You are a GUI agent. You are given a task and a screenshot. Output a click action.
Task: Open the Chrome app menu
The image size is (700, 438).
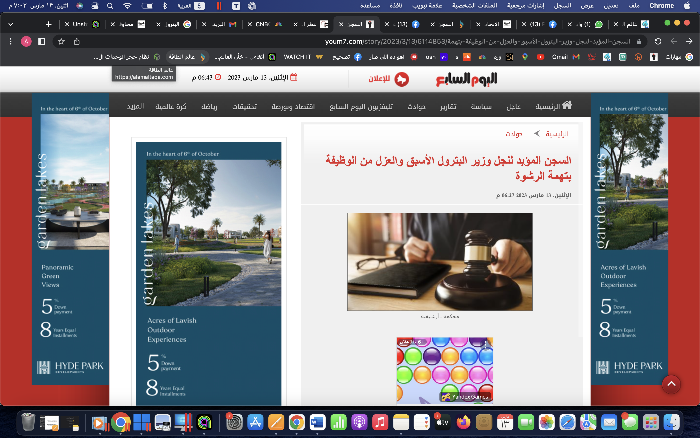point(661,6)
